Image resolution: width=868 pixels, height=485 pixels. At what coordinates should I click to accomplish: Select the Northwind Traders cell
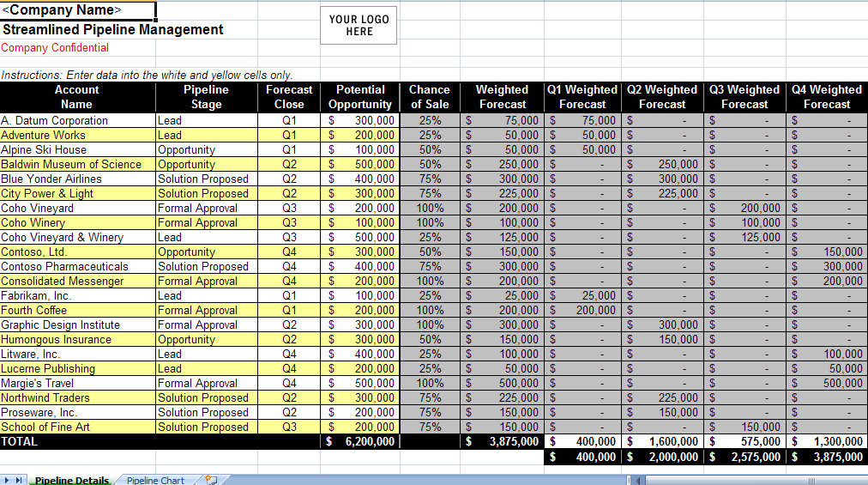[77, 398]
